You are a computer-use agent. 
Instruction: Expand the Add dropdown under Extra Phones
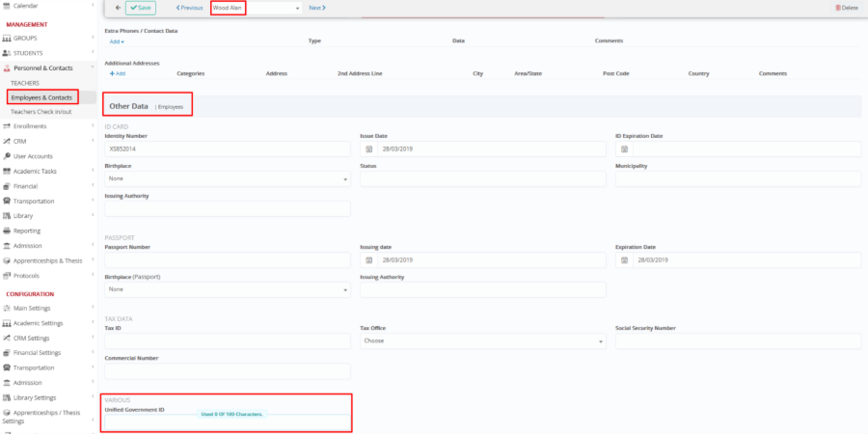tap(117, 41)
